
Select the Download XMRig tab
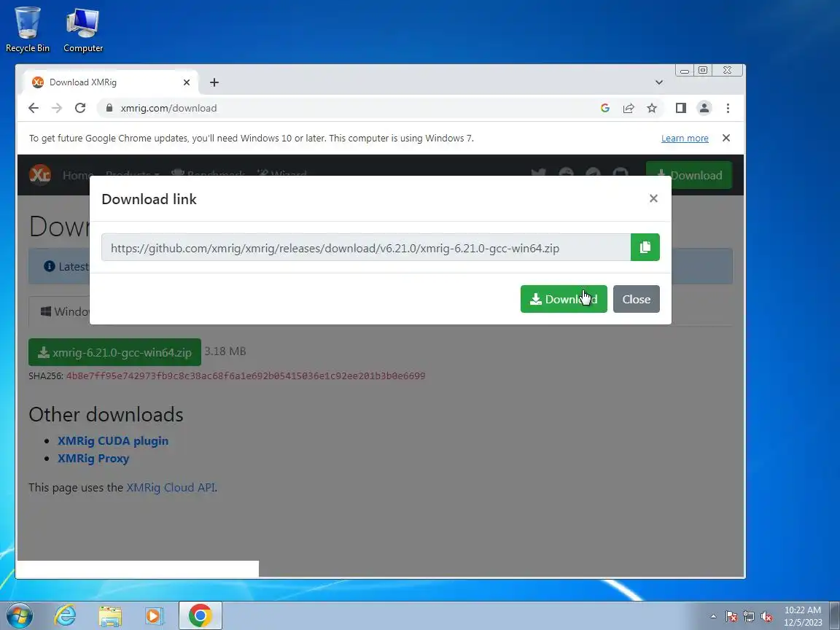pos(110,82)
